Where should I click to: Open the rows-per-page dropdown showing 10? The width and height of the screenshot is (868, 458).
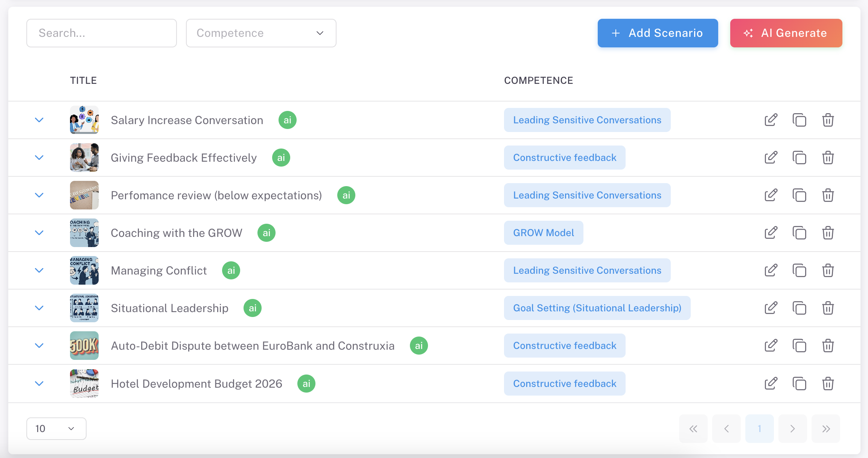56,429
